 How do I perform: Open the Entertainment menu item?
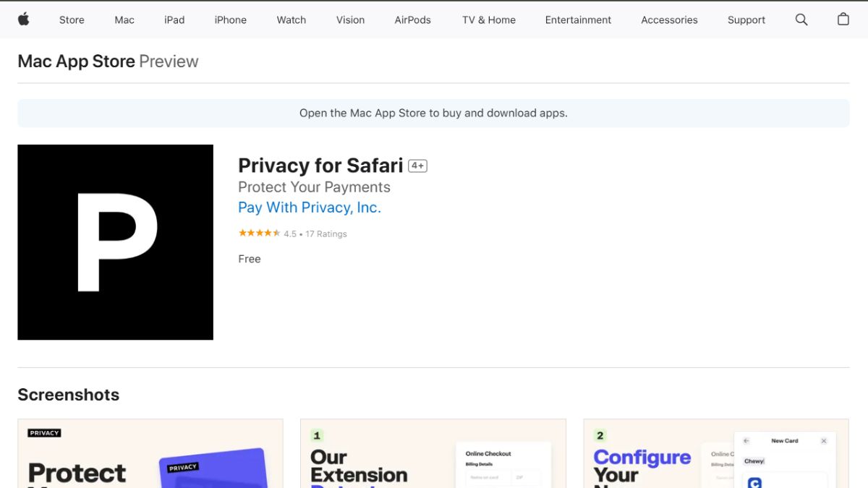(x=578, y=20)
